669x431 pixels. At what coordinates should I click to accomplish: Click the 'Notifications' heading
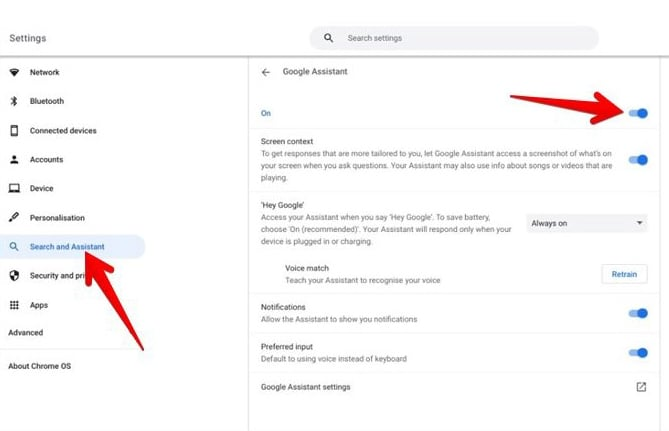point(283,307)
